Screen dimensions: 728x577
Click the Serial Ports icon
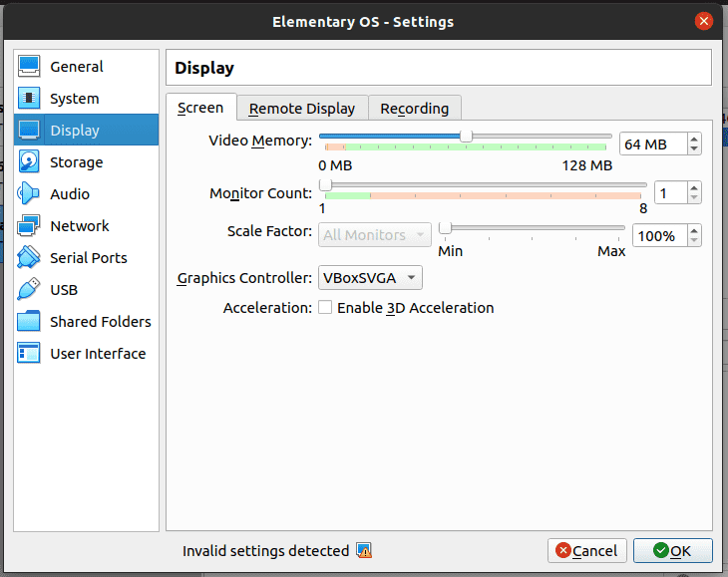coord(30,258)
